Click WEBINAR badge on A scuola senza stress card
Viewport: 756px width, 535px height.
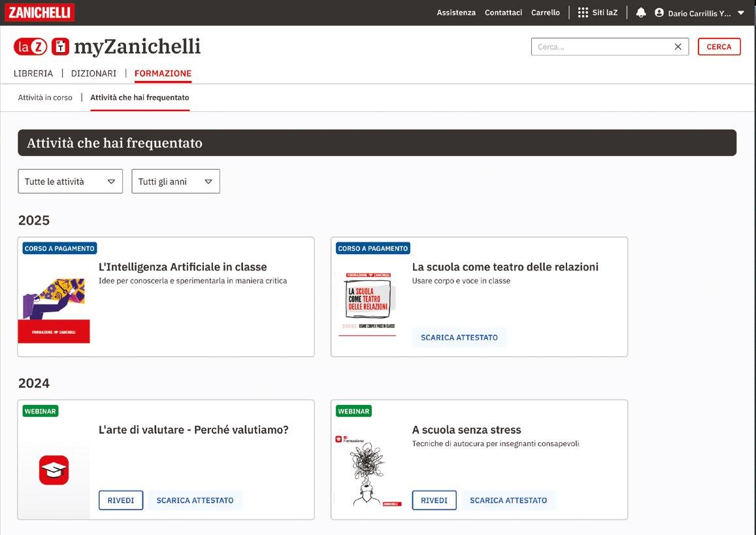pos(353,411)
